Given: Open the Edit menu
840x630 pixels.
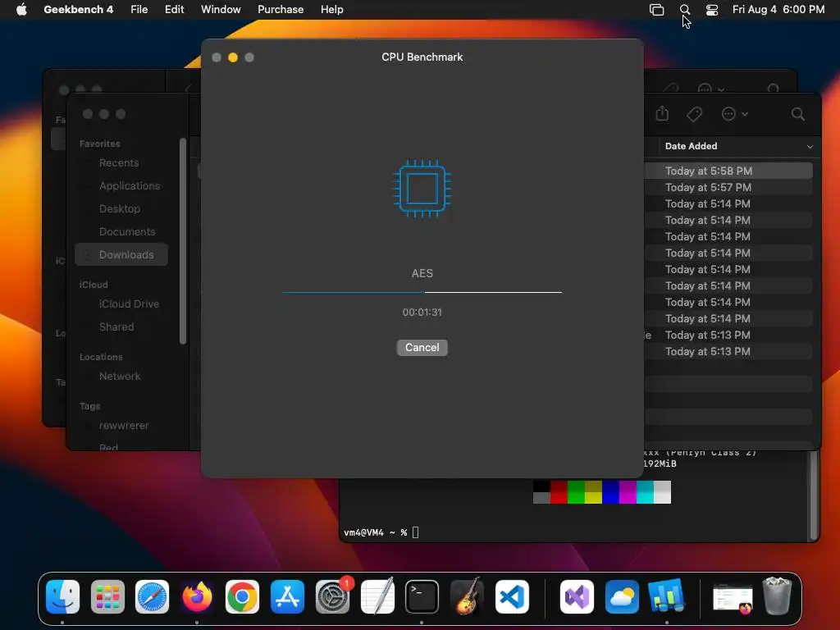Looking at the screenshot, I should (x=174, y=10).
